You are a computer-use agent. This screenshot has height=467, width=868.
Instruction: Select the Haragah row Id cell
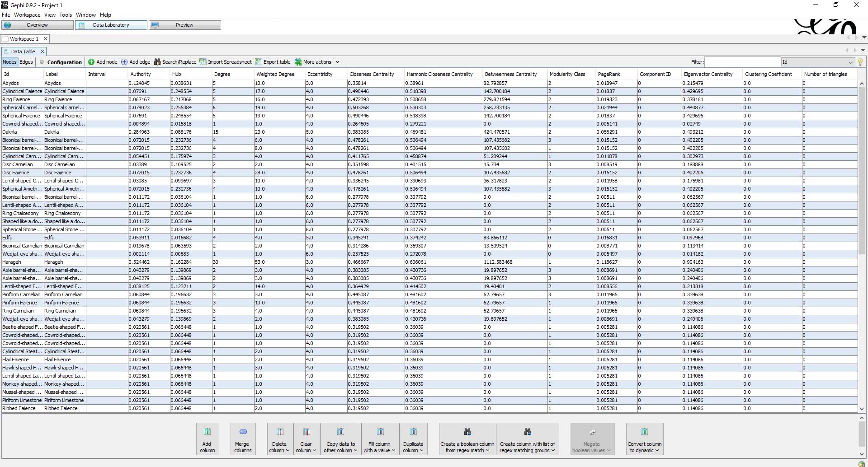22,262
